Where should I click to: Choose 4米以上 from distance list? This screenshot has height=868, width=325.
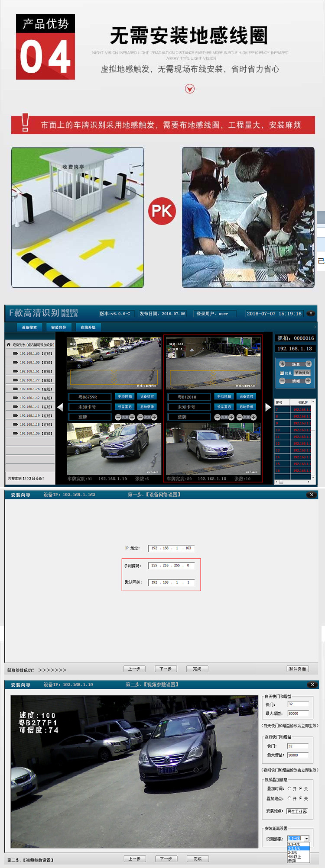pos(299,857)
